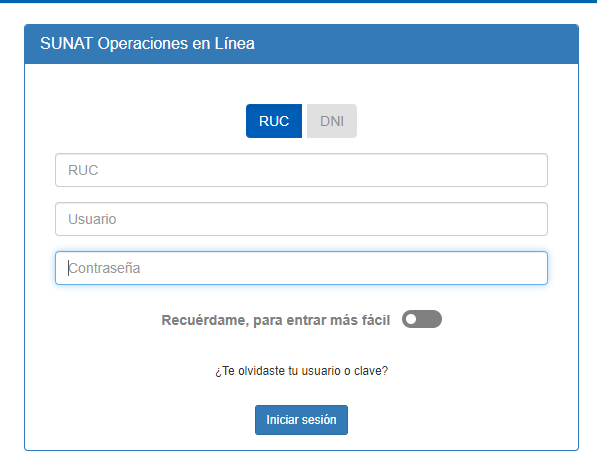
Task: Toggle the Recuérdame switch
Action: click(421, 319)
